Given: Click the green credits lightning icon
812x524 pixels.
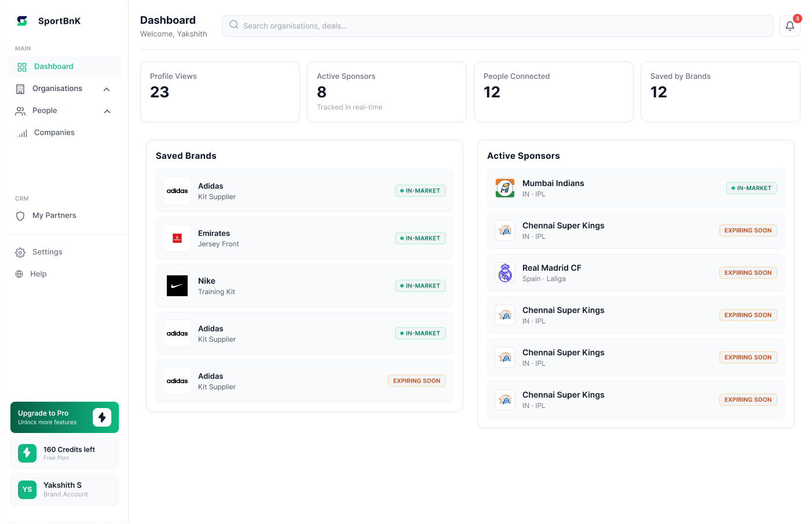Looking at the screenshot, I should click(x=27, y=453).
